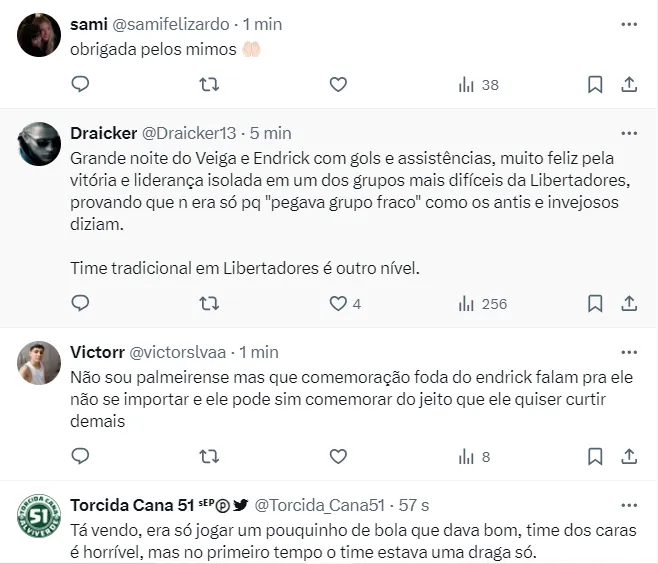
Task: Open more options on Torcida Cana 51 tweet
Action: 629,504
